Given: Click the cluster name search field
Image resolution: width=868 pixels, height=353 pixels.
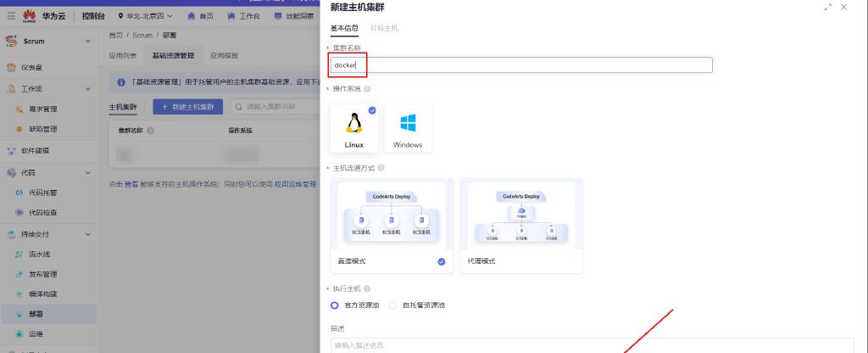Looking at the screenshot, I should 274,107.
